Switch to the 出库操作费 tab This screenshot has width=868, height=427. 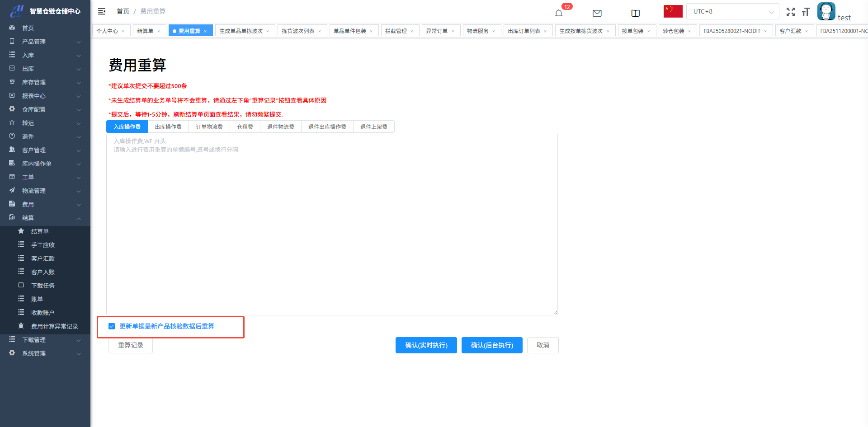coord(168,127)
